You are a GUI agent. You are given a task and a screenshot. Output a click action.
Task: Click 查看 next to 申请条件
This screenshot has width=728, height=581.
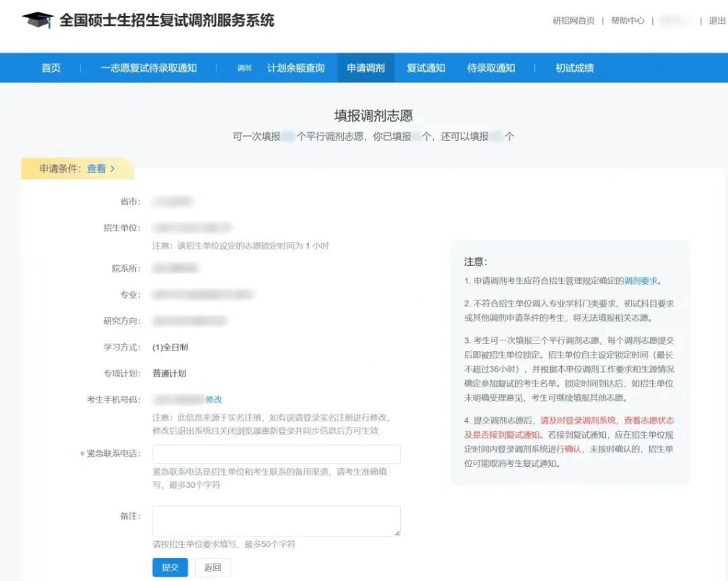point(96,168)
